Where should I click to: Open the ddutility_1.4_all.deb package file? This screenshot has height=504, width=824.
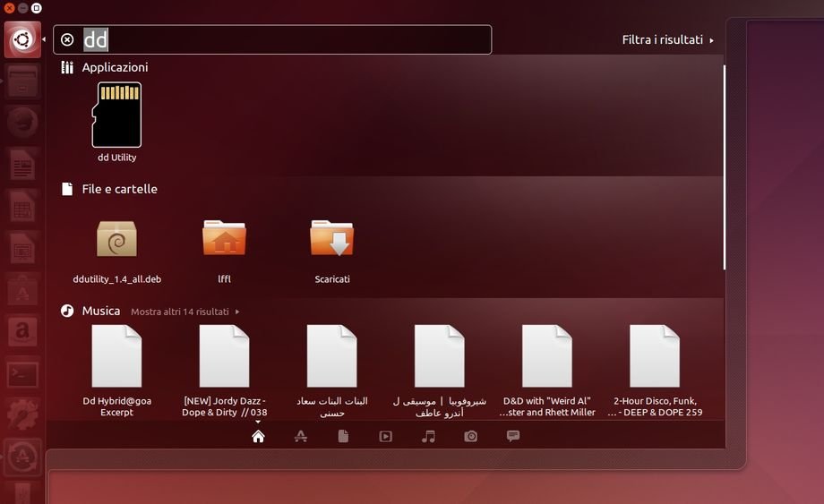pos(116,239)
